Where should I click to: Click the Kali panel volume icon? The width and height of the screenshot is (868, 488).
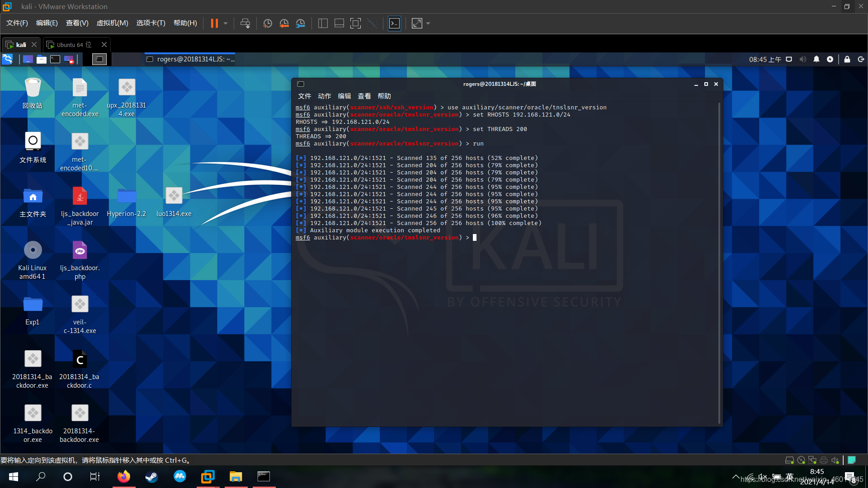tap(803, 59)
